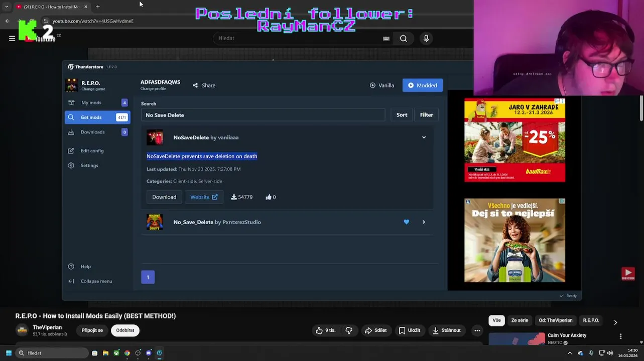The height and width of the screenshot is (361, 644).
Task: Launch game in Vanilla mode
Action: [382, 85]
